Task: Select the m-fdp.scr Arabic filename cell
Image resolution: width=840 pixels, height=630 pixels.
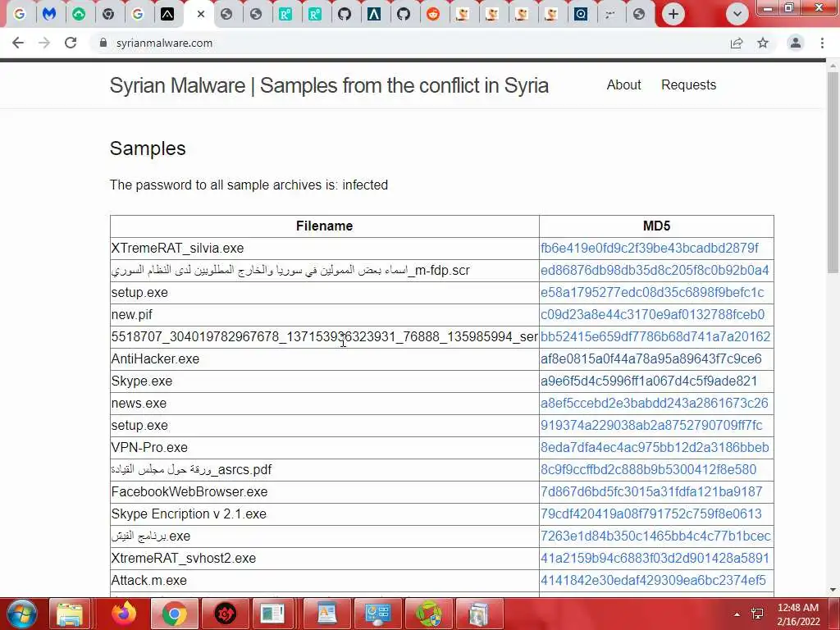Action: [x=325, y=270]
